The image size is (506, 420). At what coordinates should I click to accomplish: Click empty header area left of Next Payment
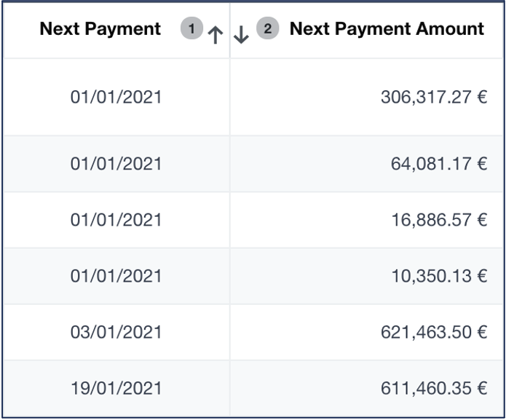coord(20,29)
